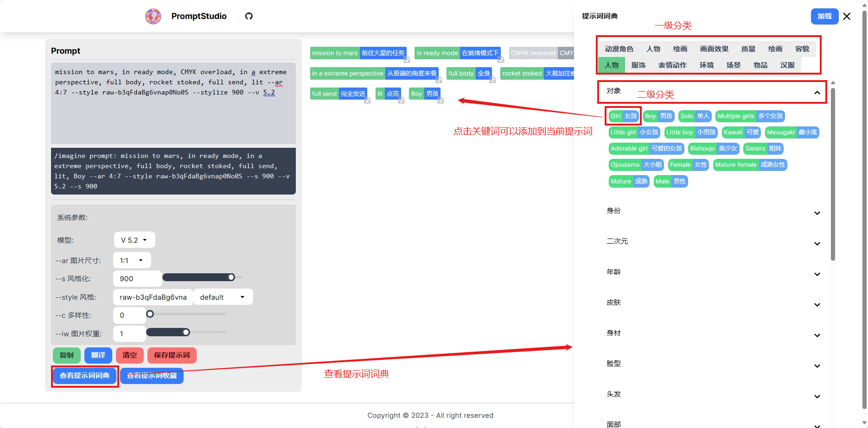Click the 'rocket stoked' prompt tag
This screenshot has width=868, height=428.
537,74
